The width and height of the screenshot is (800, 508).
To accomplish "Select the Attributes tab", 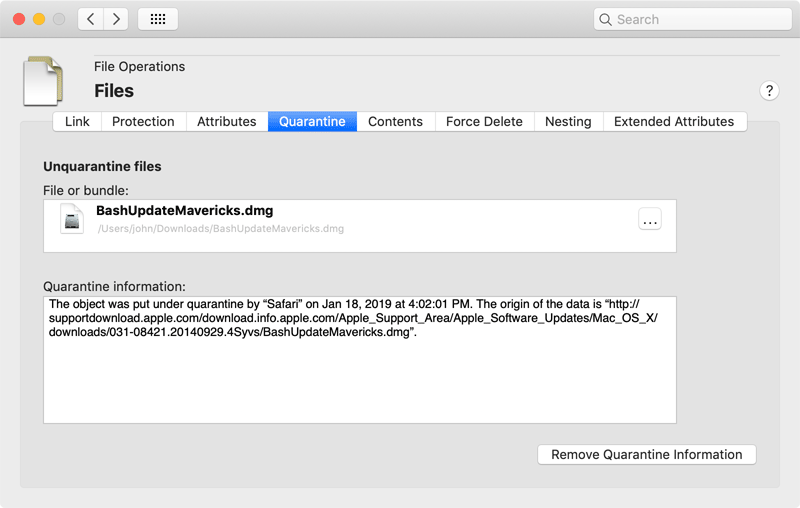I will [227, 121].
